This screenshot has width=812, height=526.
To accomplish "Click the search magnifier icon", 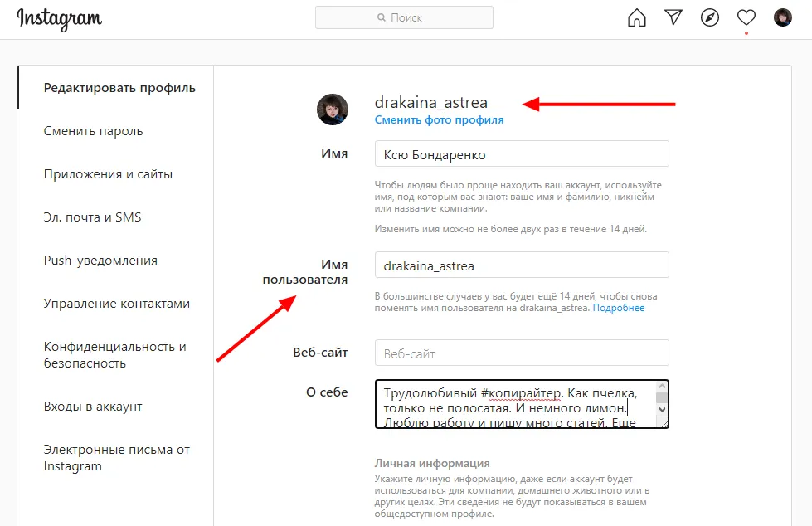I will [382, 17].
